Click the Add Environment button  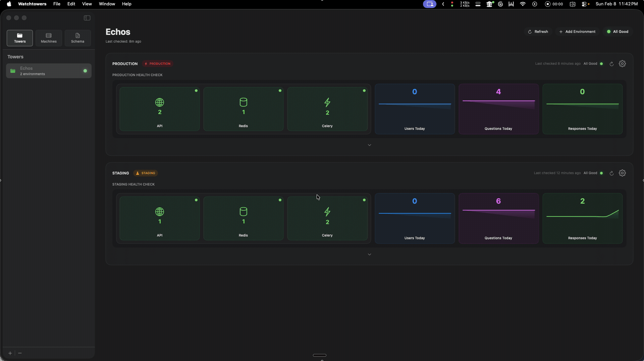[577, 32]
